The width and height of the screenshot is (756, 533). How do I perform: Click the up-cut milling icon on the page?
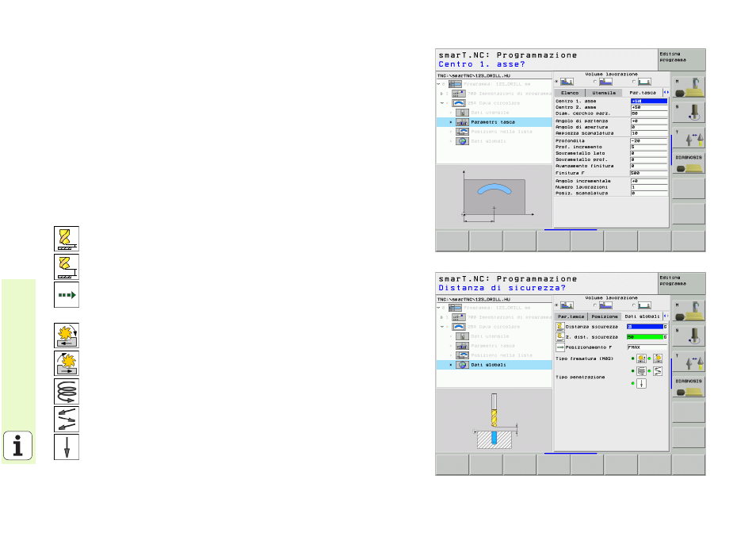[x=67, y=364]
